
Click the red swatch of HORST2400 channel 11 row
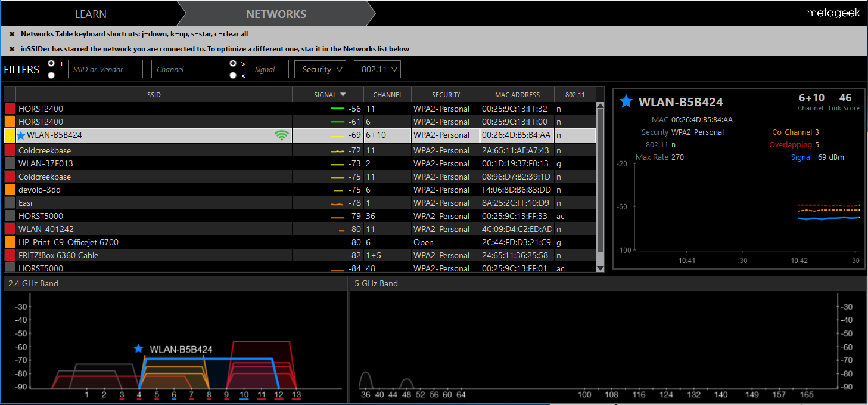pyautogui.click(x=10, y=109)
